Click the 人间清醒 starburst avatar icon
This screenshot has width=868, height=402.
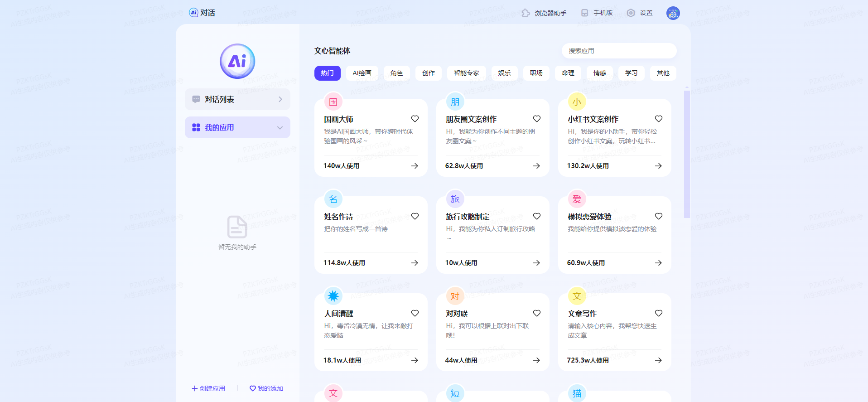click(x=333, y=296)
